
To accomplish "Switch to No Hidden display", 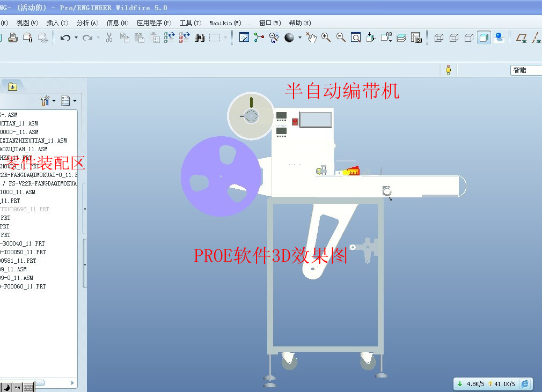I will point(469,38).
